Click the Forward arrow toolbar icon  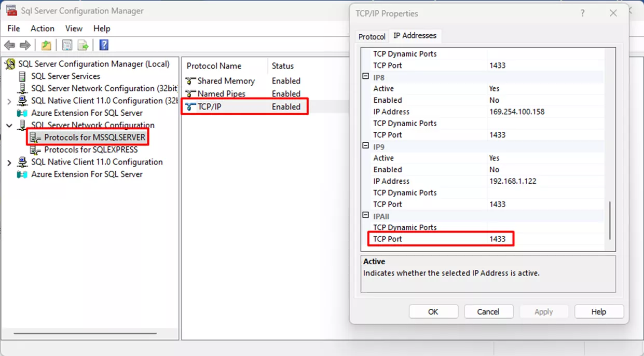click(x=25, y=45)
